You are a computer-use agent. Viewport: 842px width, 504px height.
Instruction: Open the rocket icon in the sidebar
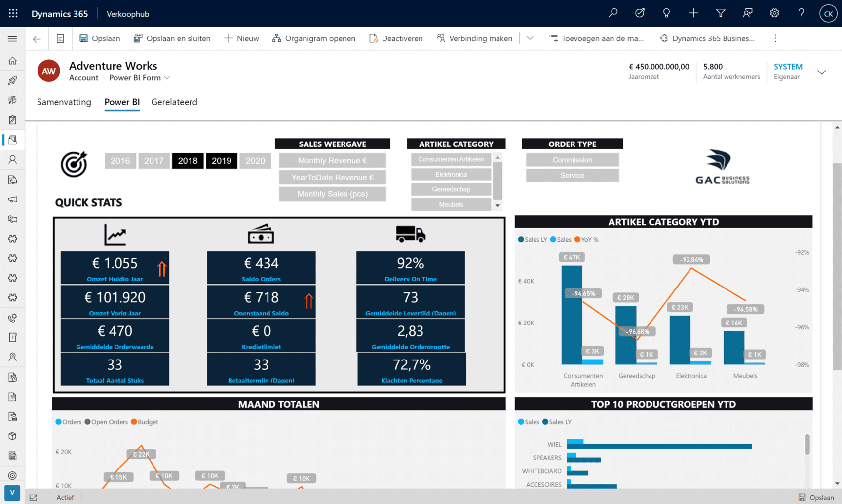[12, 80]
